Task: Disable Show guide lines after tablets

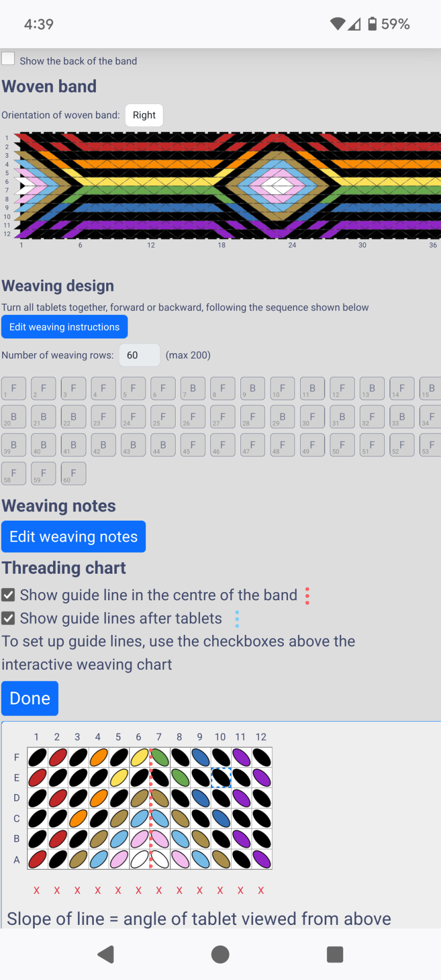Action: tap(8, 619)
